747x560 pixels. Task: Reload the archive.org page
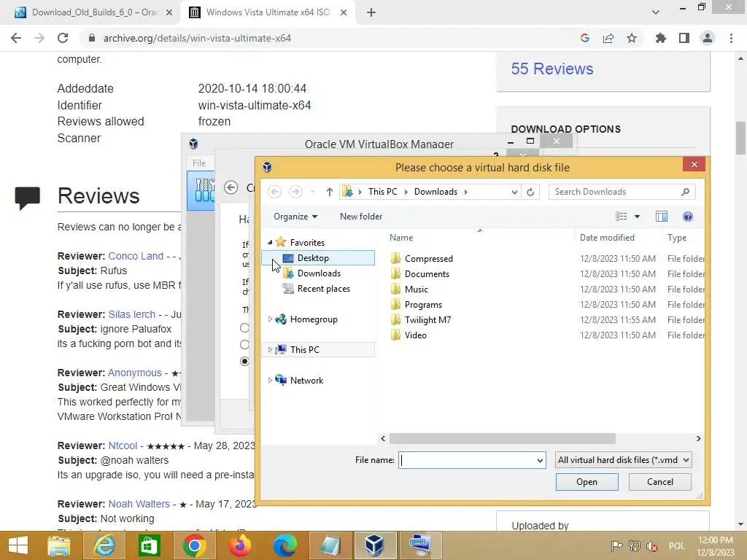[x=63, y=38]
